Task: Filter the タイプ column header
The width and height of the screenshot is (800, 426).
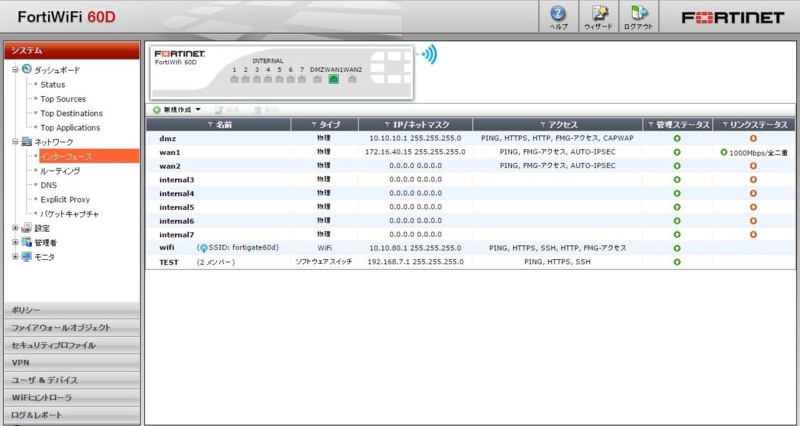Action: [x=314, y=125]
